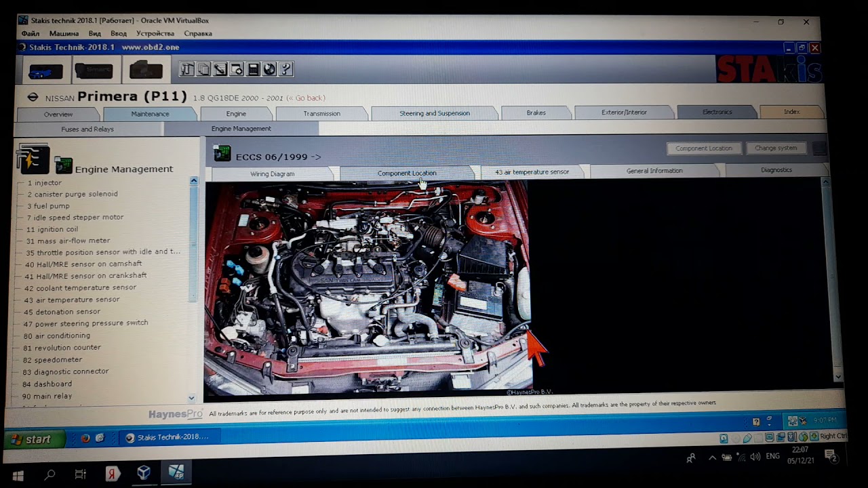The image size is (868, 488).
Task: Open the Wiring Diagram tab
Action: pos(273,174)
